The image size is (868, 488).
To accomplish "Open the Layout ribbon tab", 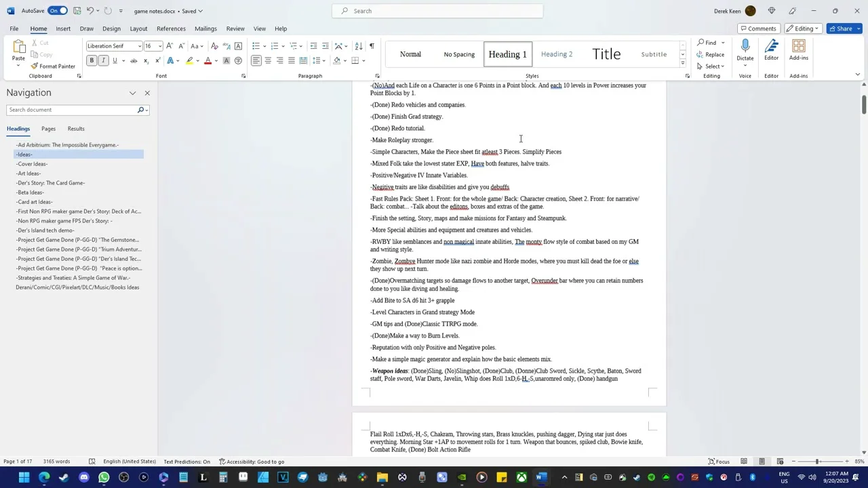I will tap(138, 28).
